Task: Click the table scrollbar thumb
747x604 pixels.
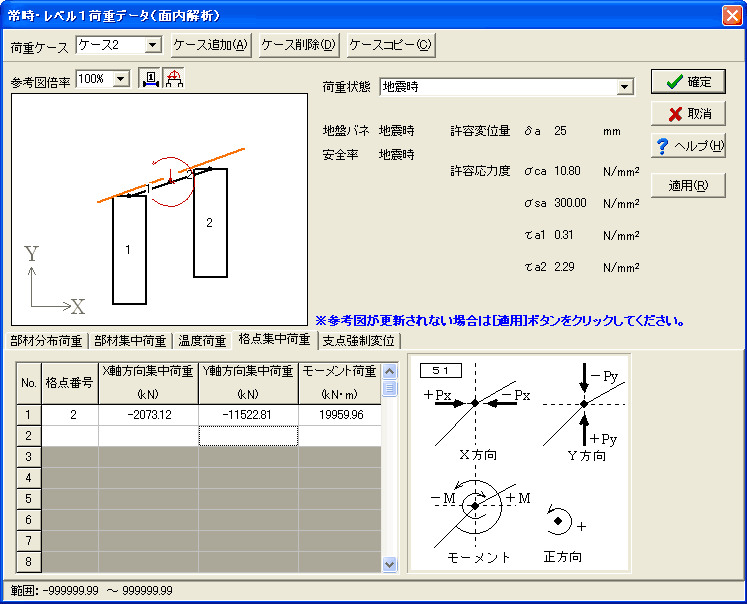Action: point(390,388)
